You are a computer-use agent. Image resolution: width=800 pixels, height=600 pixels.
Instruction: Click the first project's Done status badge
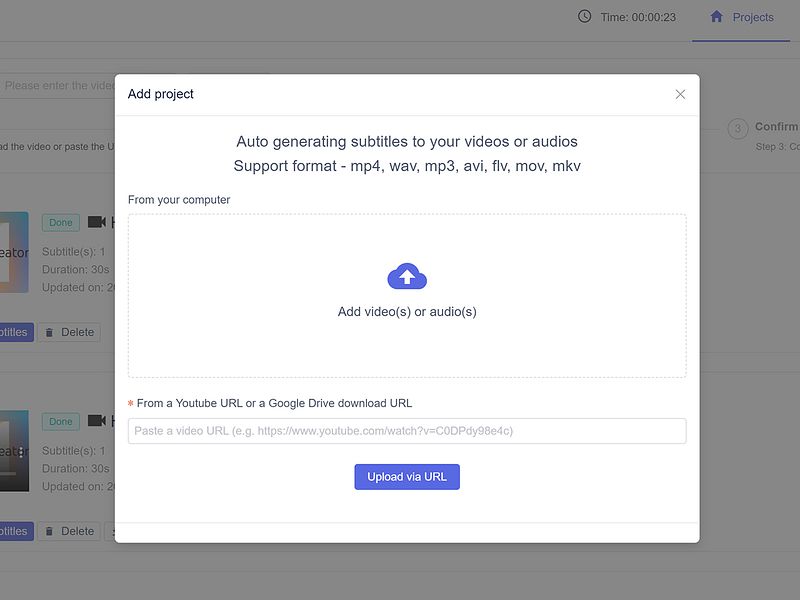[61, 223]
